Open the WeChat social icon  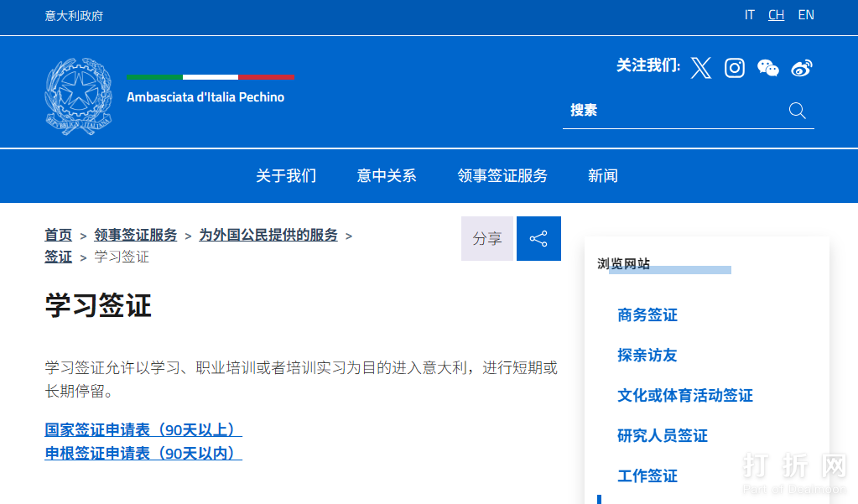tap(767, 68)
